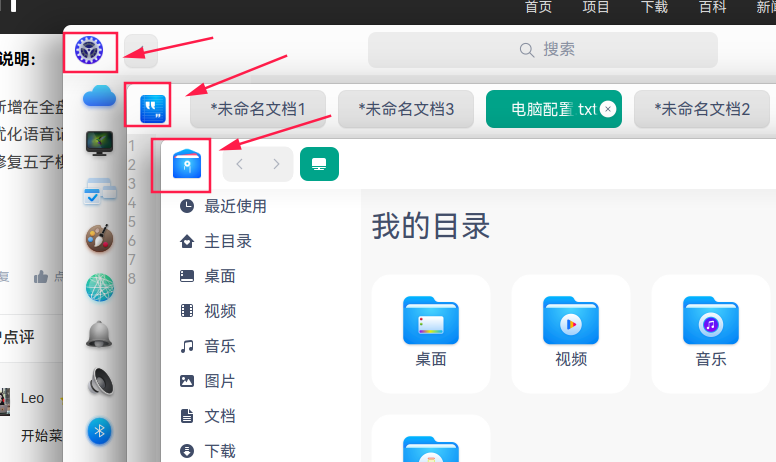Image resolution: width=776 pixels, height=462 pixels.
Task: Switch to the *未命名文档2 tab
Action: 702,109
